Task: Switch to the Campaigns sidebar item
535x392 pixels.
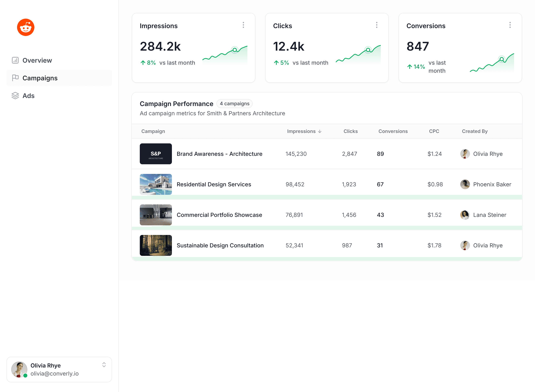Action: tap(40, 78)
